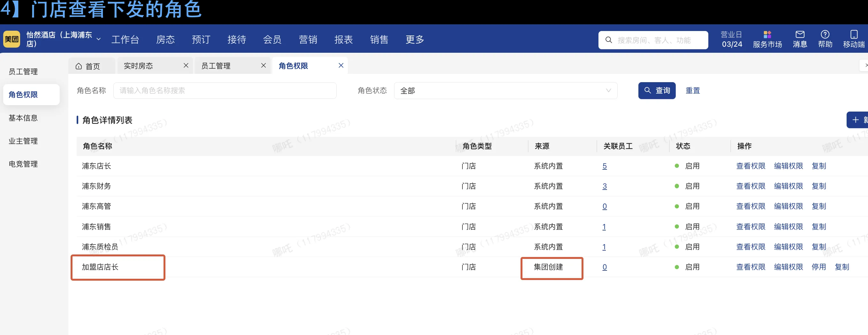Click 查看权限 for 加盟店店长

[x=751, y=267]
